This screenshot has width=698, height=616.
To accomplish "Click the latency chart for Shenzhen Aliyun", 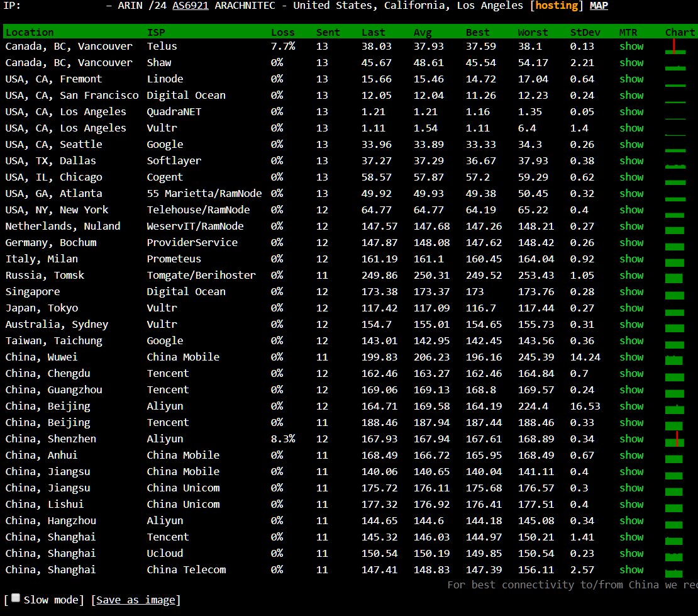I will (x=675, y=439).
